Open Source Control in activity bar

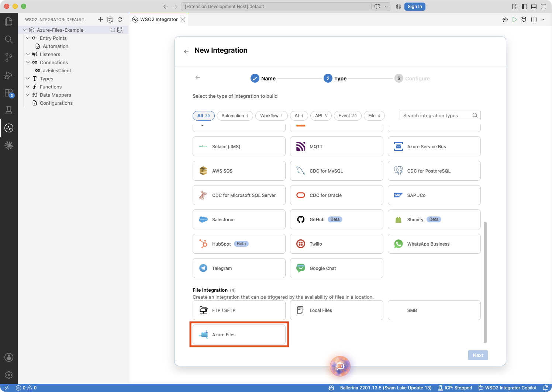9,57
